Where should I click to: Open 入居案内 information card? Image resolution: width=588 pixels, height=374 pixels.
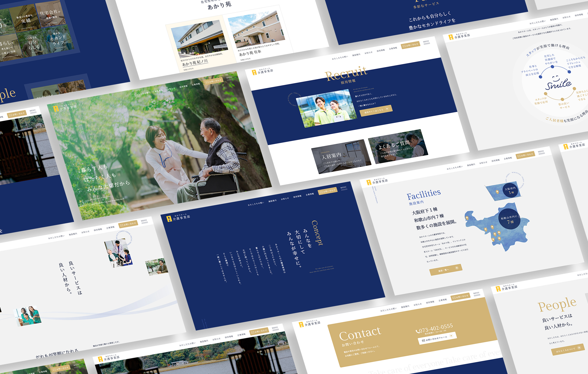(341, 157)
